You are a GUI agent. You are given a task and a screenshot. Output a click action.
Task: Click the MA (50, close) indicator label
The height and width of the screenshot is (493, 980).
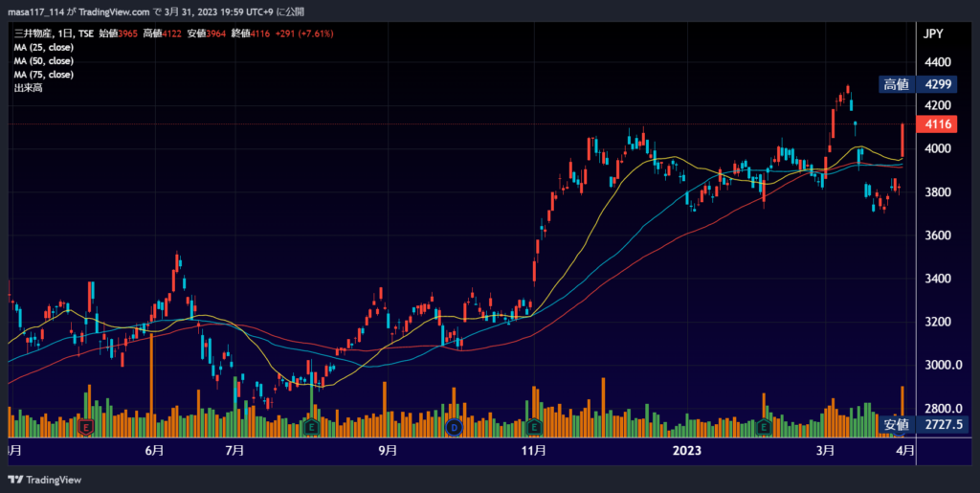[44, 61]
